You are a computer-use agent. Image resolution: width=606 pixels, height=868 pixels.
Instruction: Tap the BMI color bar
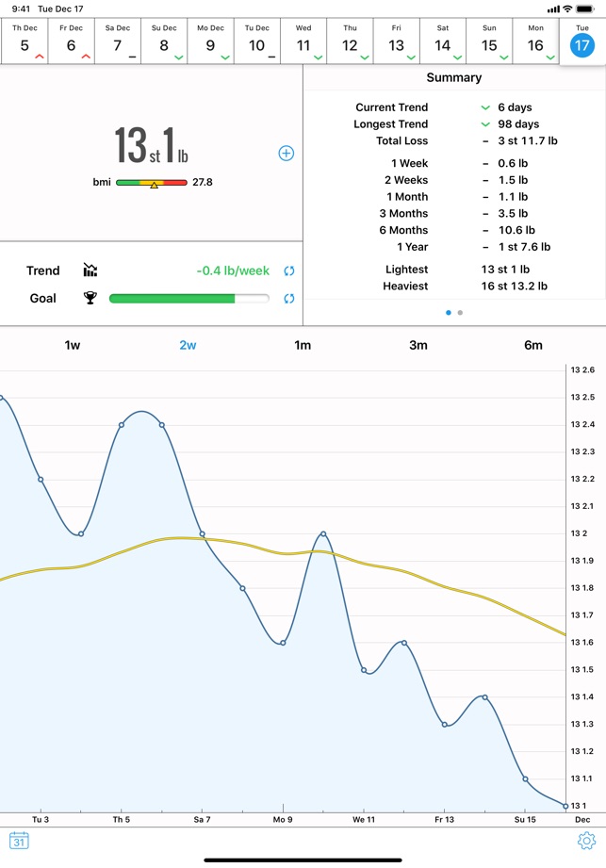[x=152, y=182]
